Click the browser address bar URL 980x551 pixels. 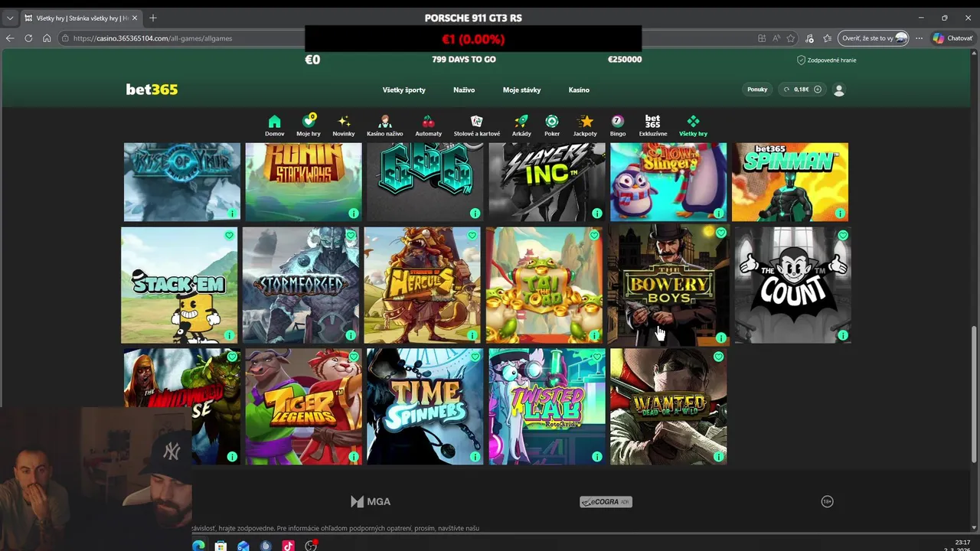[x=153, y=38]
